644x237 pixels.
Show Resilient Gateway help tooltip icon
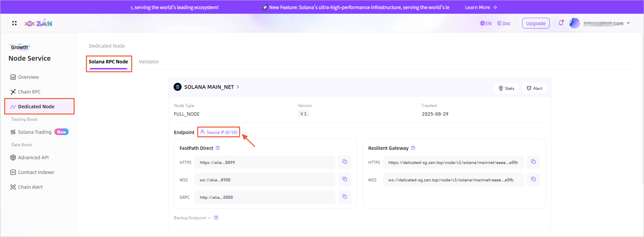coord(413,148)
